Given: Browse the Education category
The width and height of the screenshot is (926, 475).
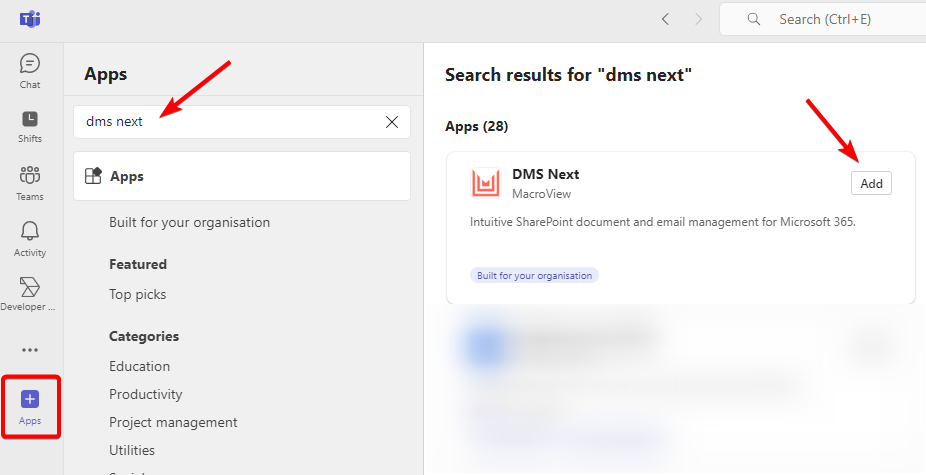Looking at the screenshot, I should click(x=139, y=366).
